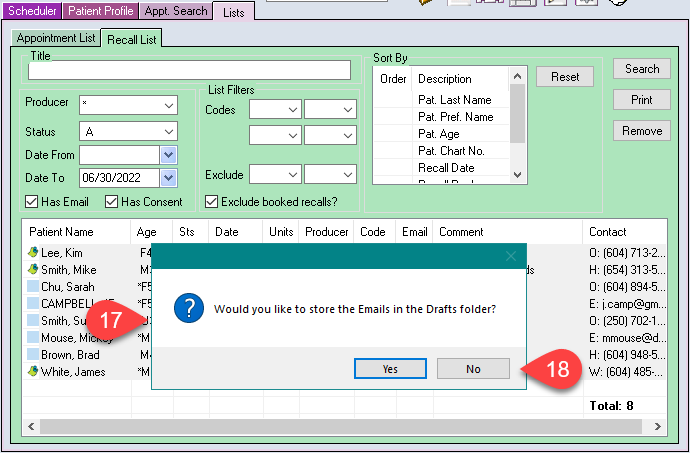This screenshot has height=453, width=690.
Task: Click the Code column header
Action: coord(374,232)
